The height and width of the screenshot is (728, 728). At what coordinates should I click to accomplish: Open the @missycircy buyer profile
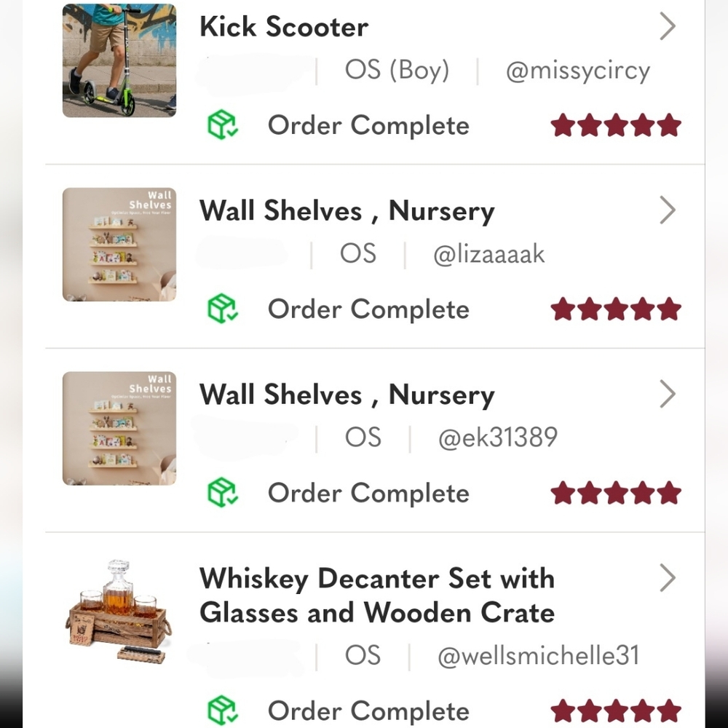click(577, 71)
